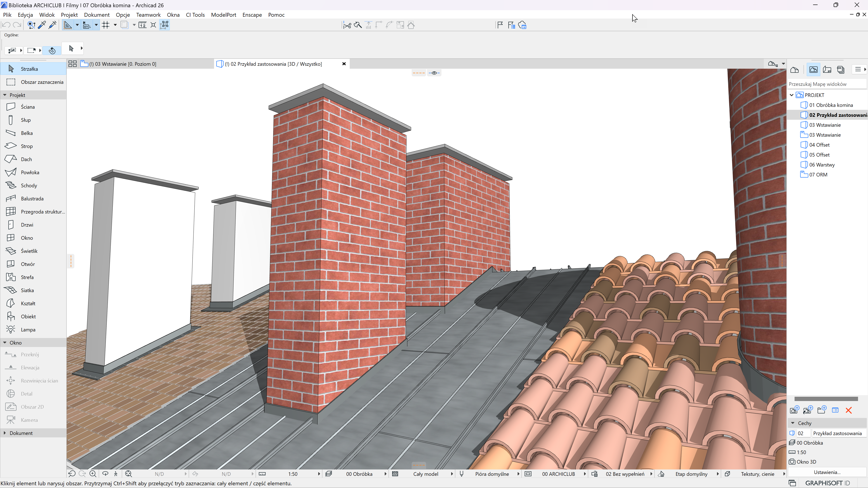Toggle the eye visibility icon above the 3D view
This screenshot has width=868, height=488.
(x=434, y=73)
